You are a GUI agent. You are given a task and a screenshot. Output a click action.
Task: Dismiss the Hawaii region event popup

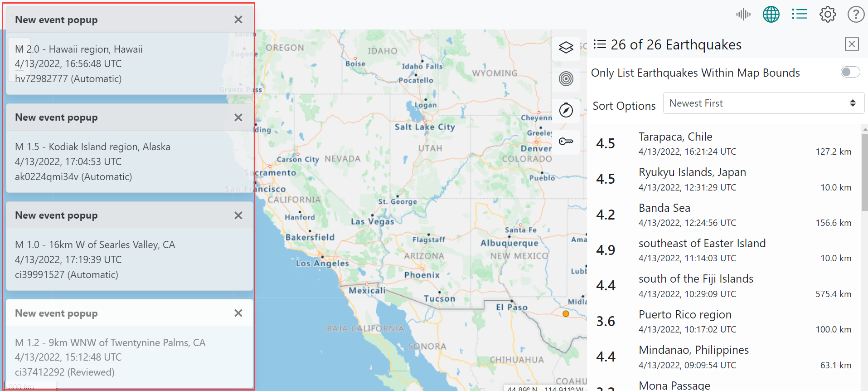pos(238,20)
